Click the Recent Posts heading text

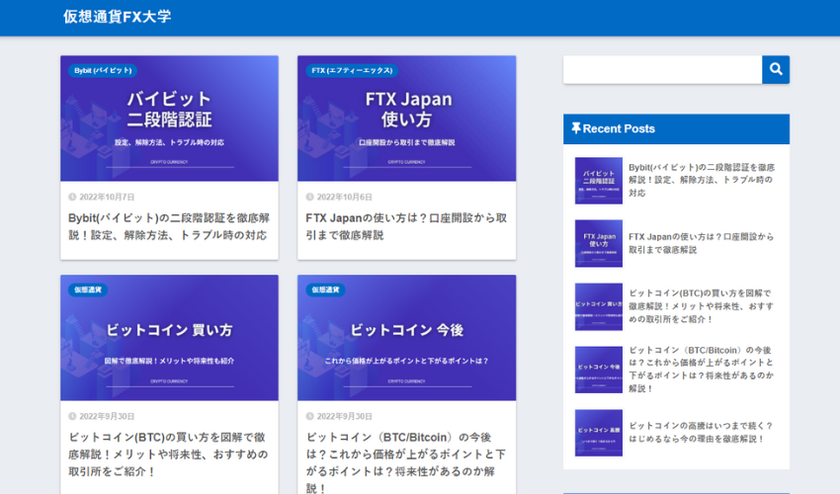(x=619, y=129)
